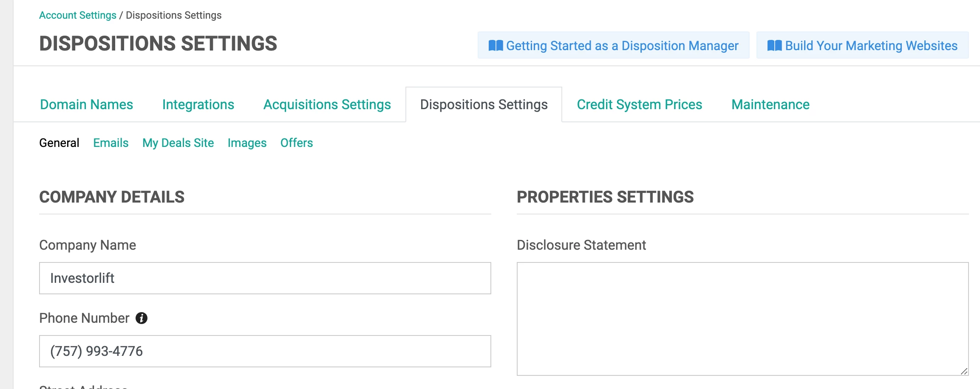The height and width of the screenshot is (389, 980).
Task: Click the Phone Number info icon
Action: [142, 318]
